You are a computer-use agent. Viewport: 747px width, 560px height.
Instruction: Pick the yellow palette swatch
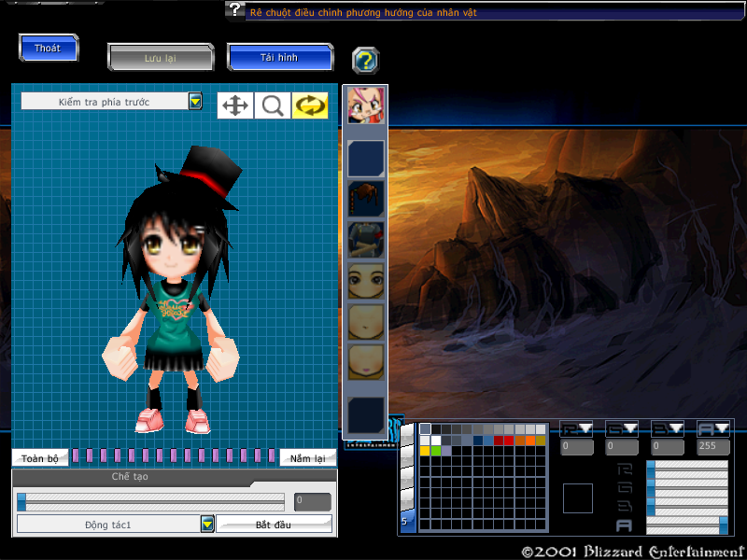(425, 451)
